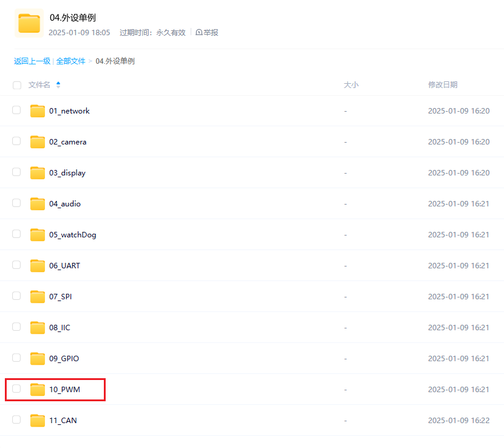The width and height of the screenshot is (504, 448).
Task: Check the checkbox next to 03_display
Action: tap(16, 172)
